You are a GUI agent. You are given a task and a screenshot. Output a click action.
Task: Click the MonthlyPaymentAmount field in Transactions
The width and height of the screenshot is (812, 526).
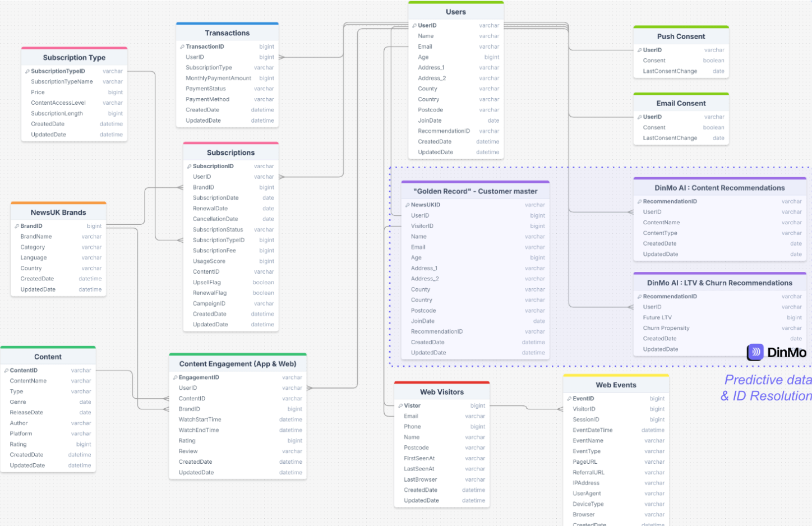[x=227, y=79]
